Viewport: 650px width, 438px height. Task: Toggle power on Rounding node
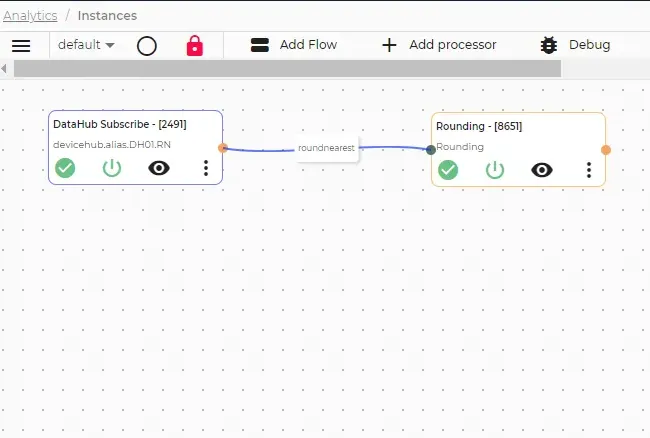[x=495, y=170]
